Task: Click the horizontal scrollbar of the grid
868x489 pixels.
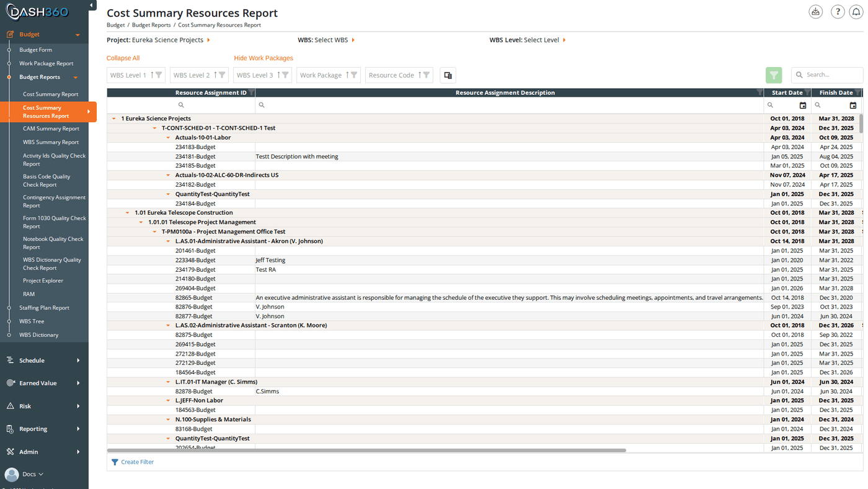Action: (366, 450)
